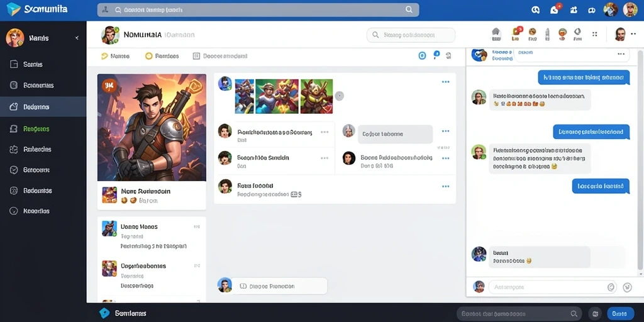Image resolution: width=644 pixels, height=322 pixels.
Task: Click the send icon beside the chat message box
Action: (x=627, y=287)
